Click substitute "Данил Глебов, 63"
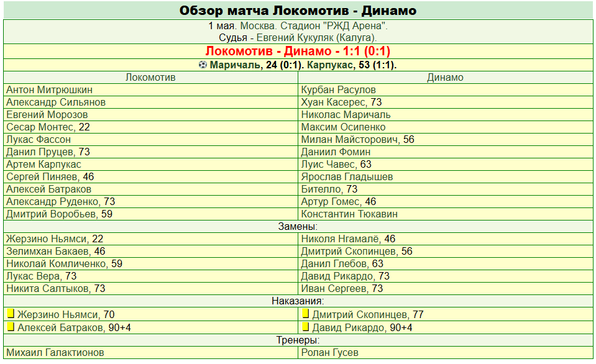Viewport: 596px width, 364px height. click(x=342, y=264)
